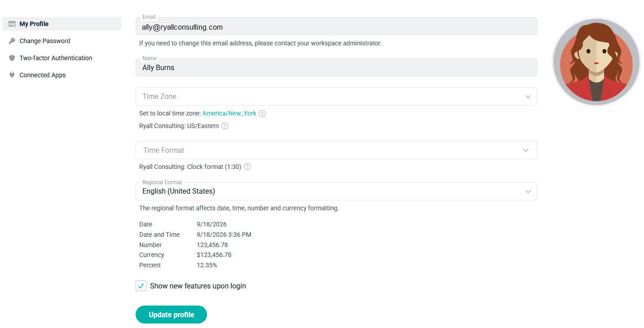The height and width of the screenshot is (328, 644).
Task: Click the Email input field
Action: [x=336, y=26]
